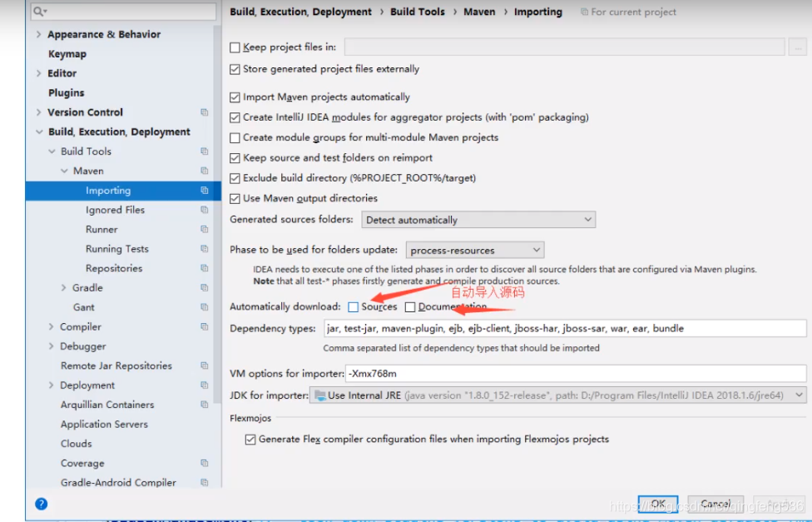Click project-level icon beside Arquillian Containers
Screen dimensions: 812x522
coord(205,405)
